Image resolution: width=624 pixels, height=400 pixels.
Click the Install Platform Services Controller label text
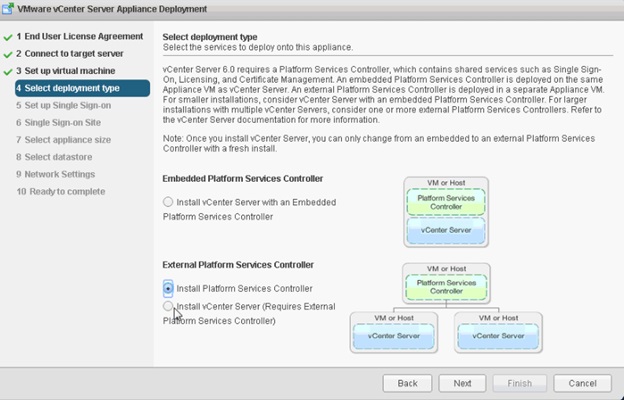(244, 289)
